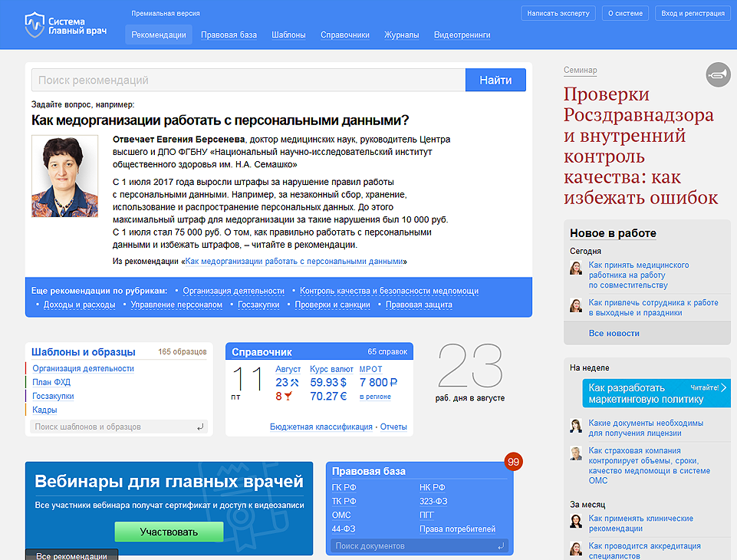The height and width of the screenshot is (560, 737).
Task: Open the Семинар label link
Action: tap(581, 70)
